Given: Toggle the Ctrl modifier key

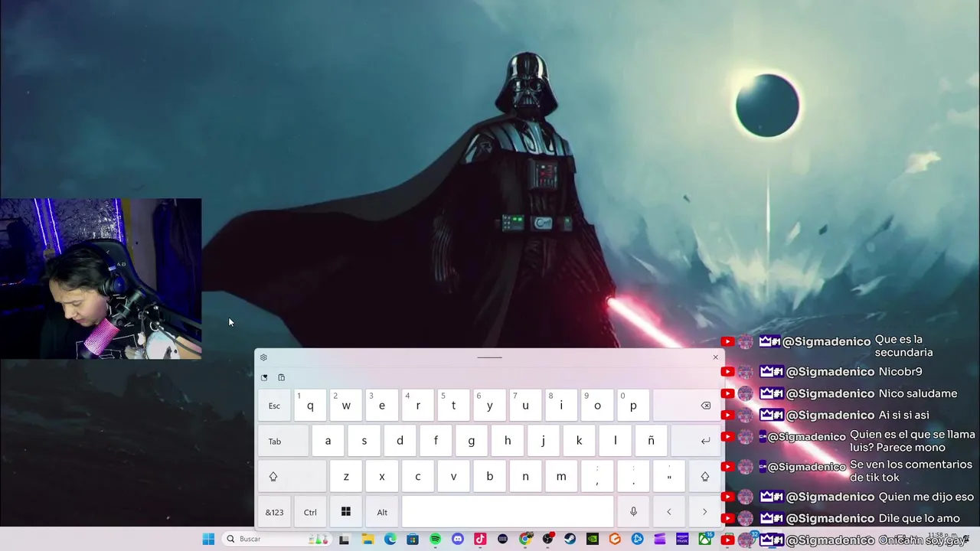Looking at the screenshot, I should [310, 512].
